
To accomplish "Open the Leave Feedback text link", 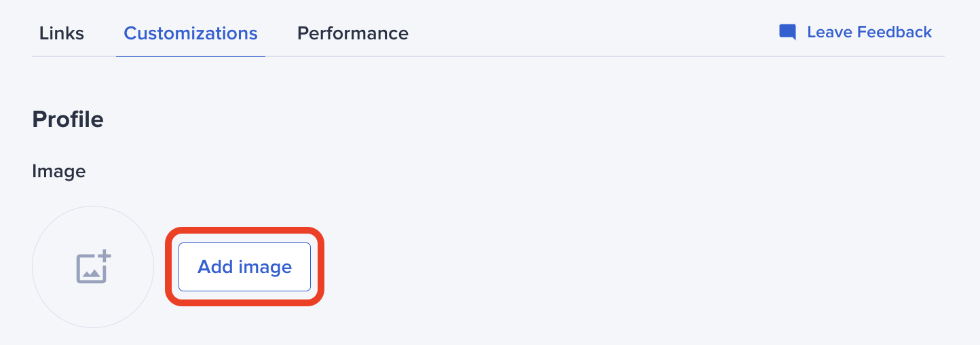I will 869,32.
